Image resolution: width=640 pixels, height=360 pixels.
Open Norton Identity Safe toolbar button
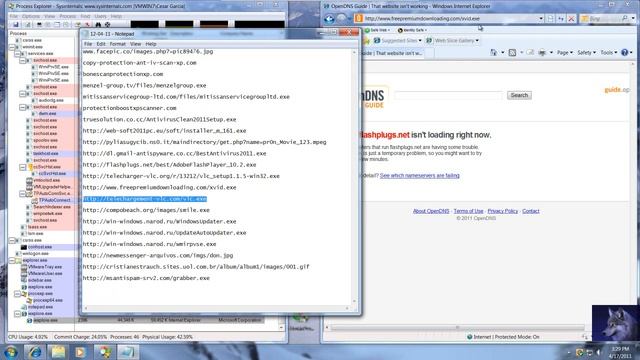coord(412,30)
